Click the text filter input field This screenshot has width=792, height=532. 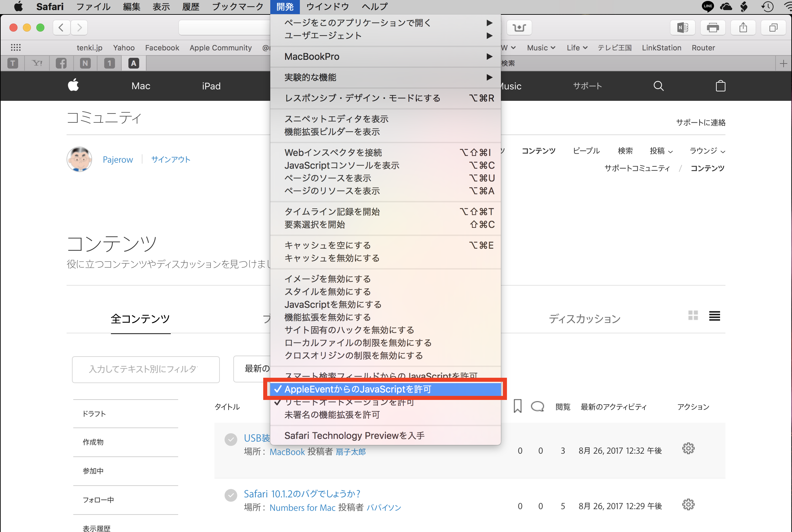coord(146,369)
